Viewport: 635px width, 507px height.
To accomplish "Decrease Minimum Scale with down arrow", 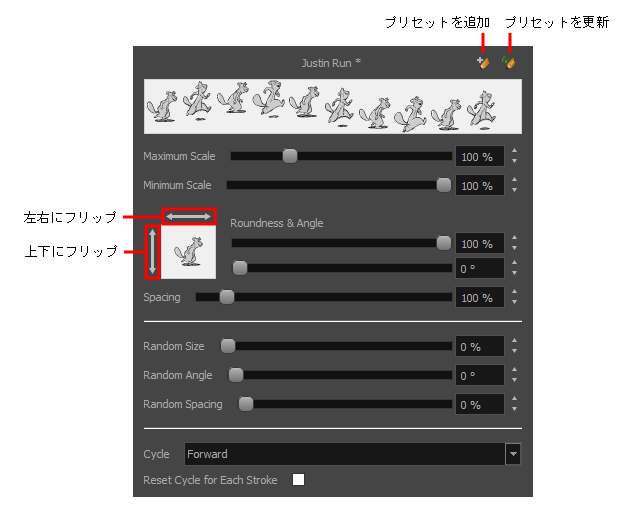I will click(x=514, y=190).
